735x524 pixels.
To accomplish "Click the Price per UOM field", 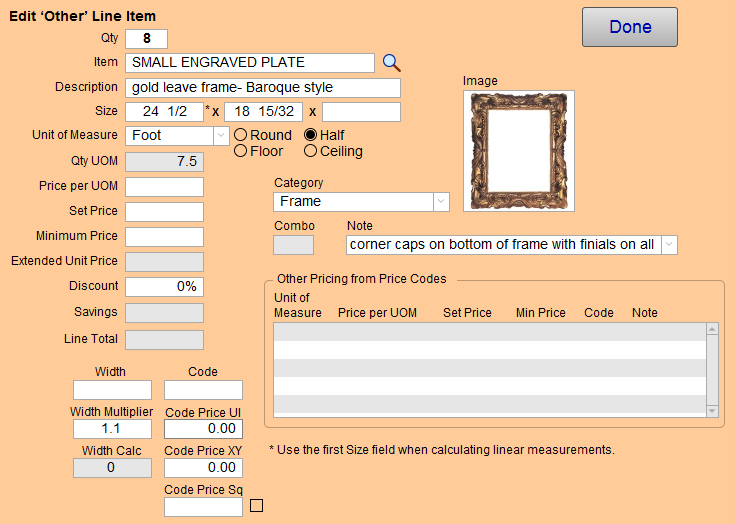I will (x=164, y=187).
